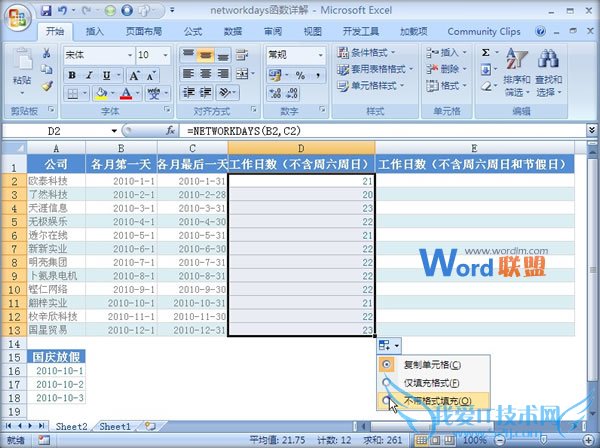Apply percent style
Screen dimensions: 600x448
(300, 75)
